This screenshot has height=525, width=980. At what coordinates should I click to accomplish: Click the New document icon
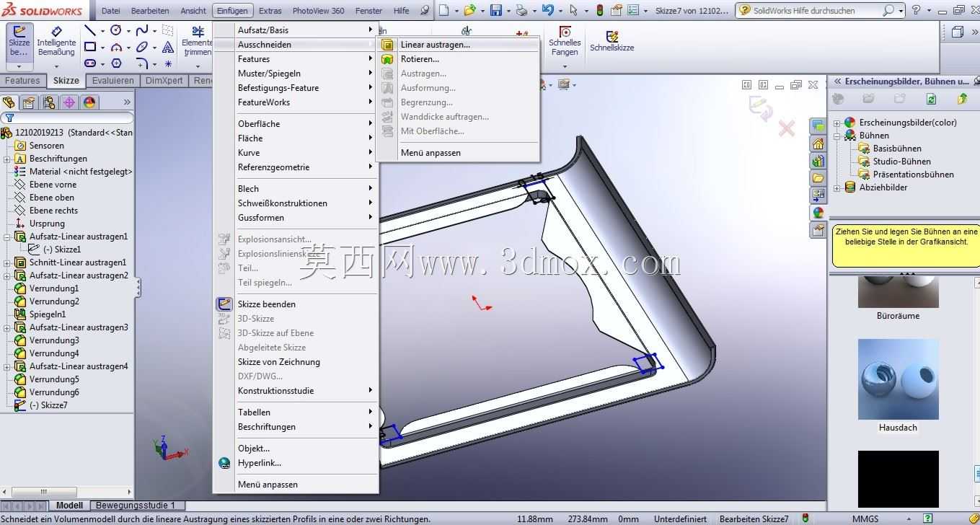(444, 10)
